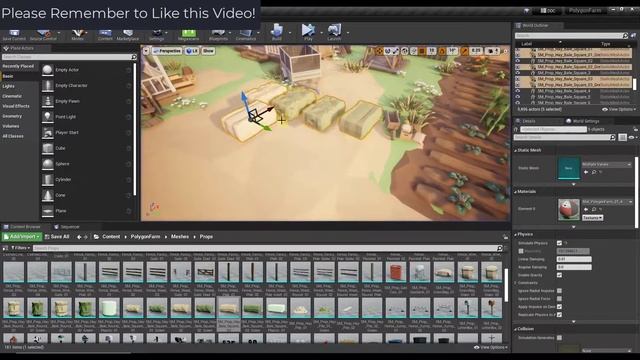This screenshot has height=360, width=640.
Task: Toggle visibility of SM_Prop_Hay_Bale_Square_4
Action: [518, 91]
